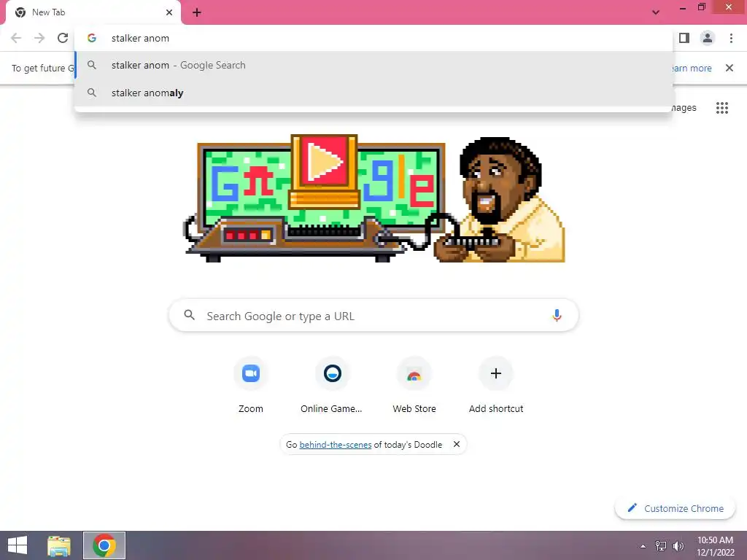747x560 pixels.
Task: Click the Images link
Action: click(684, 108)
